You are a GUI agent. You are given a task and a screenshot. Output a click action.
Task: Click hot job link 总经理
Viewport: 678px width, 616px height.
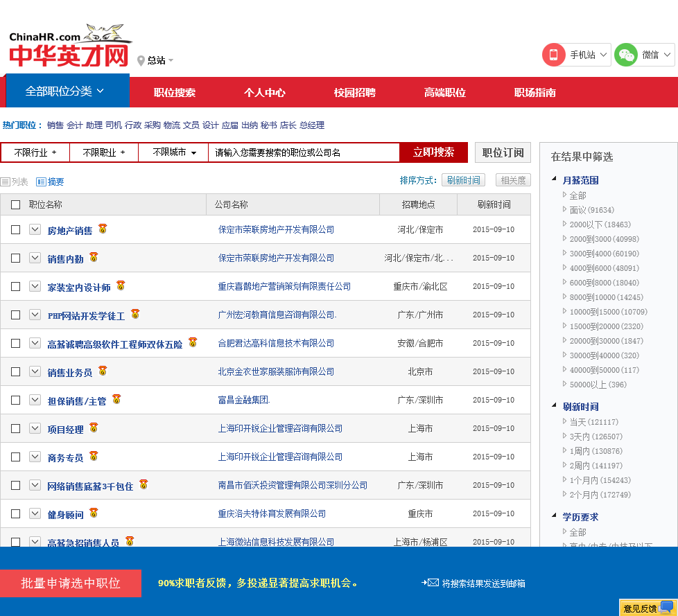(x=312, y=125)
